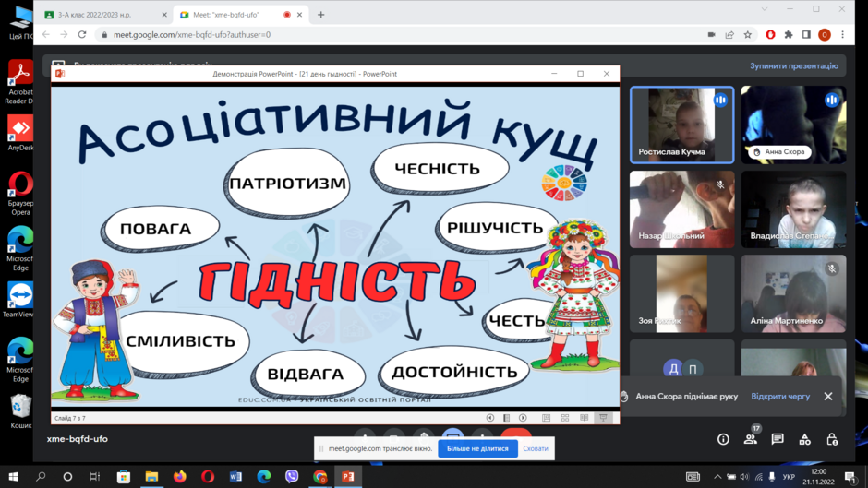Click Відкрити чергу for raised hand
The image size is (868, 488).
point(780,396)
